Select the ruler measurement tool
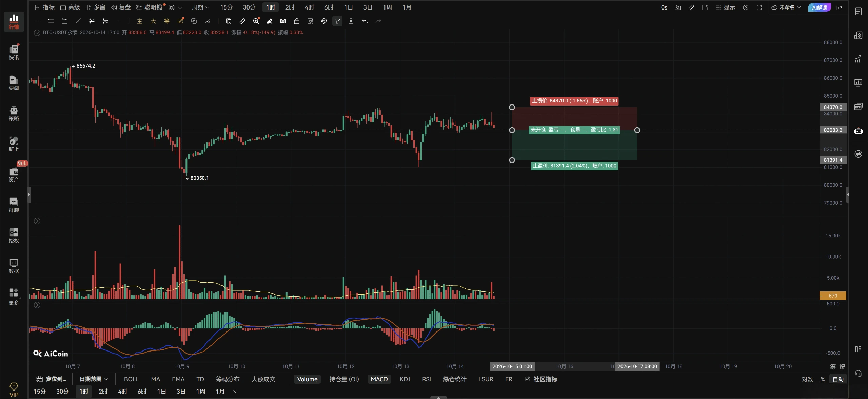This screenshot has height=399, width=868. click(x=242, y=21)
